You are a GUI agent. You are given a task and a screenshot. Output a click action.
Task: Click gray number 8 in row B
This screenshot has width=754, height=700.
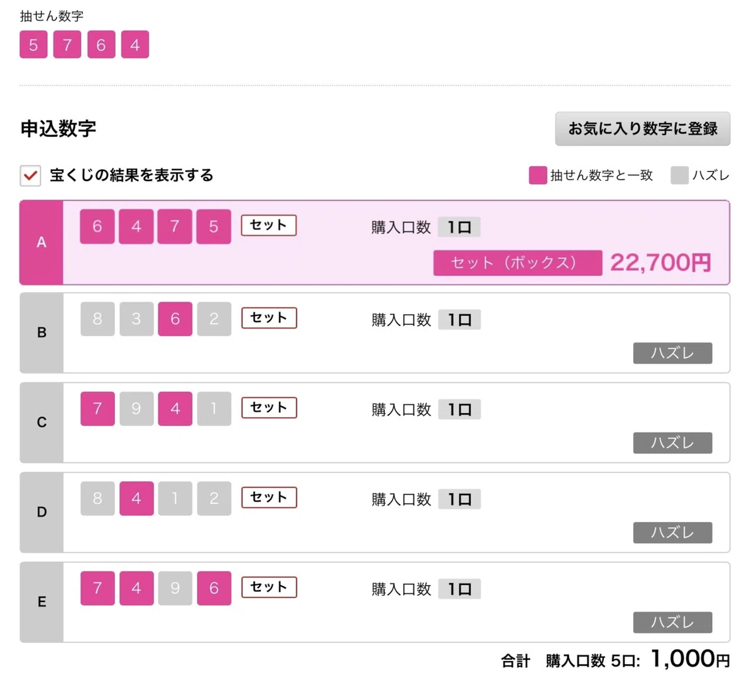point(97,319)
